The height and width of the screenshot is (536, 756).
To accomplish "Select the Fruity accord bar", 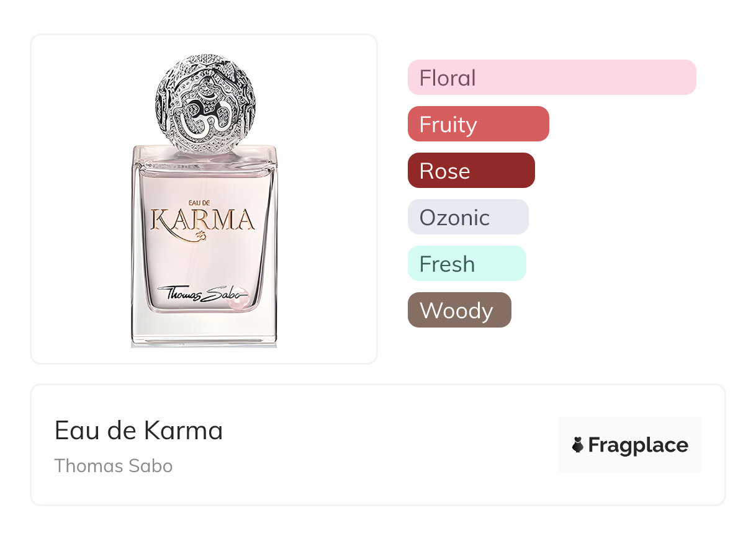I will tap(478, 124).
